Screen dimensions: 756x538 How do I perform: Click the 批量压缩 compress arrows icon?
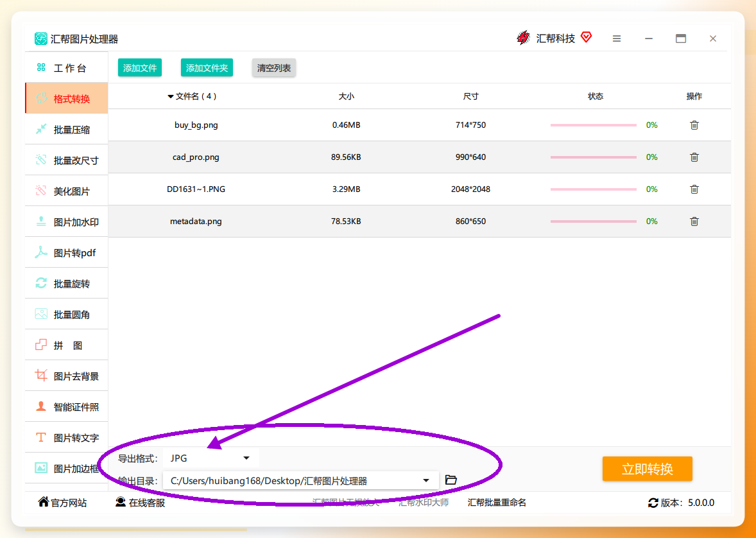click(41, 129)
